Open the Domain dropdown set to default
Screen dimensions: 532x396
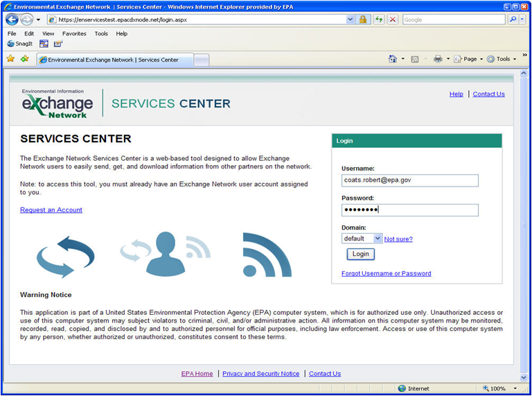pyautogui.click(x=362, y=239)
